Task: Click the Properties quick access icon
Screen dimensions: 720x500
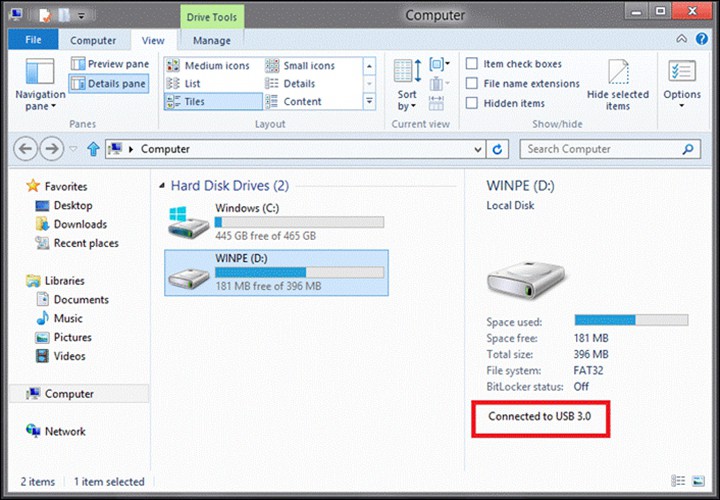Action: (45, 15)
